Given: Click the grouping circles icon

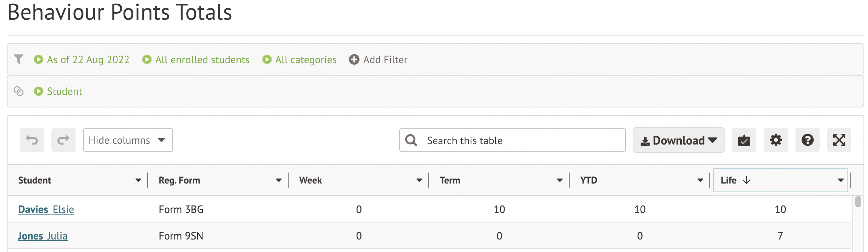Looking at the screenshot, I should (19, 91).
